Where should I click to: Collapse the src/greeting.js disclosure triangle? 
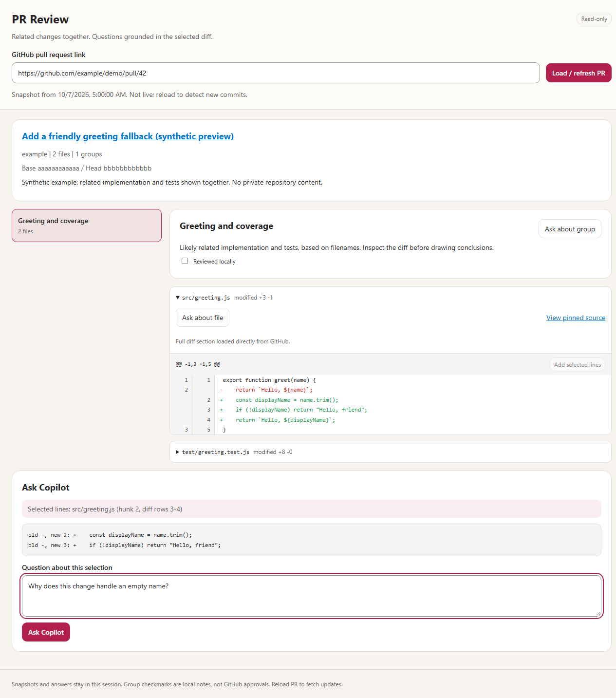pyautogui.click(x=178, y=298)
